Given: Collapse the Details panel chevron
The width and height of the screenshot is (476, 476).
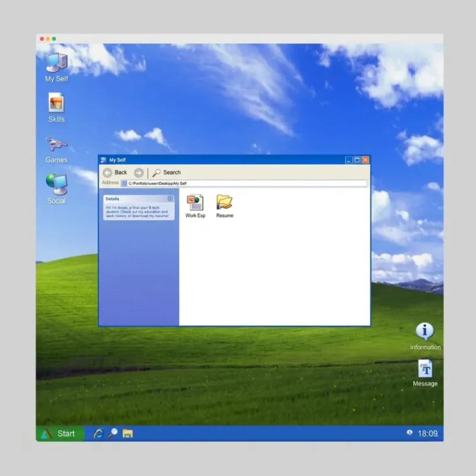Looking at the screenshot, I should coord(170,198).
